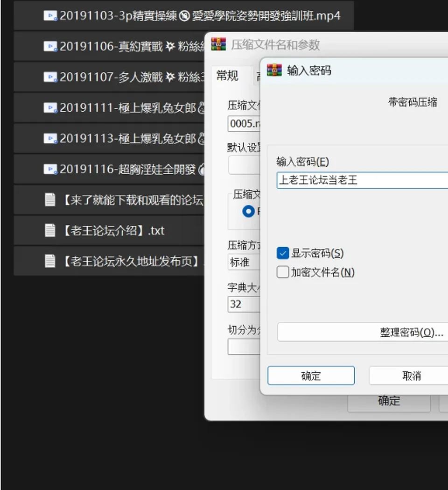This screenshot has height=490, width=448.
Task: Click the empty 切分为分卷 size field
Action: click(x=244, y=347)
